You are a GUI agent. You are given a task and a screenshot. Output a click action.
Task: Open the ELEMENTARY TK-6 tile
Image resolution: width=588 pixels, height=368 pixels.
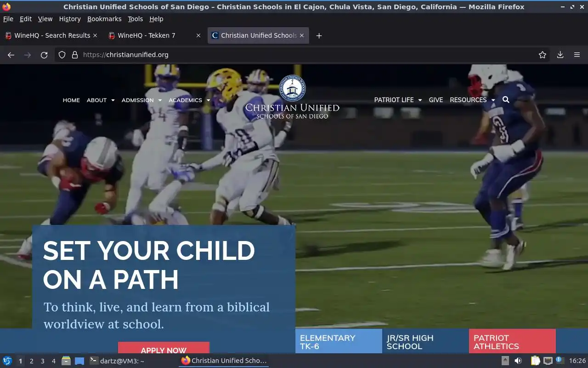(x=339, y=341)
